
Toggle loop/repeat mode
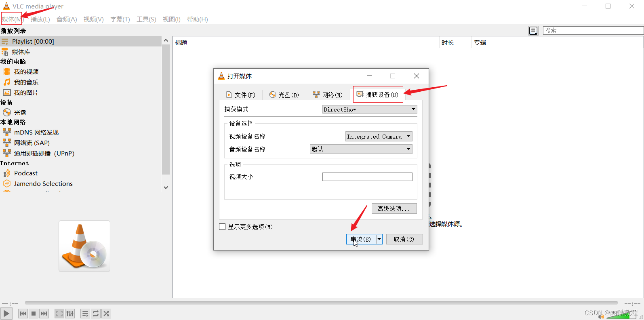[96, 314]
